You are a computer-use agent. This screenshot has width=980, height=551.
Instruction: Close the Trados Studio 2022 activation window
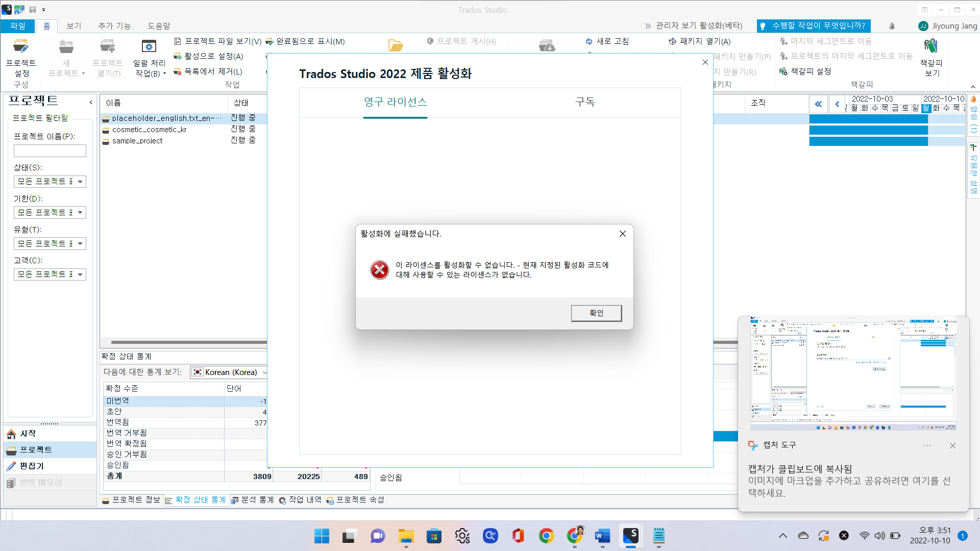(x=705, y=62)
